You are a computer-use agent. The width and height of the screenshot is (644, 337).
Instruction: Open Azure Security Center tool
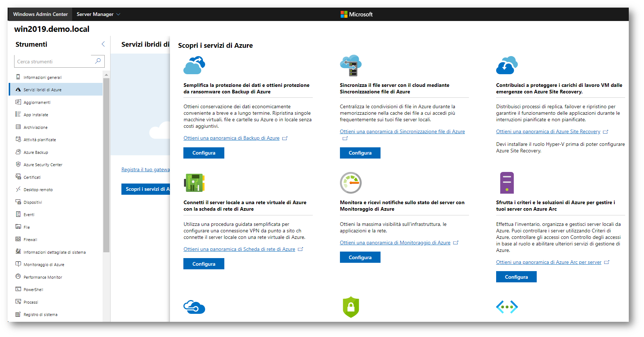tap(56, 165)
